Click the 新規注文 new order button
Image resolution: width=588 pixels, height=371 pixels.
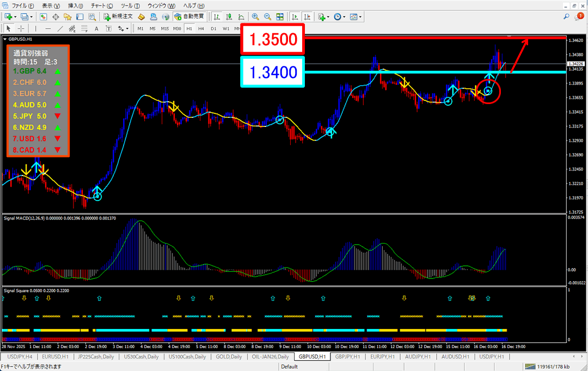click(x=117, y=17)
